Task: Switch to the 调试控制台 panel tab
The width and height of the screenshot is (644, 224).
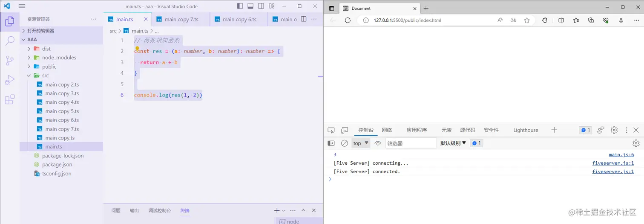Action: [x=160, y=210]
